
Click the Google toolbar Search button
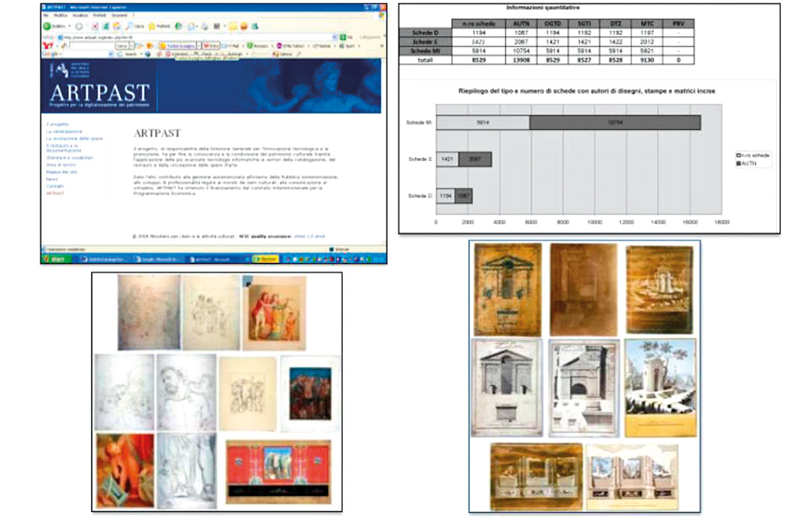[128, 54]
